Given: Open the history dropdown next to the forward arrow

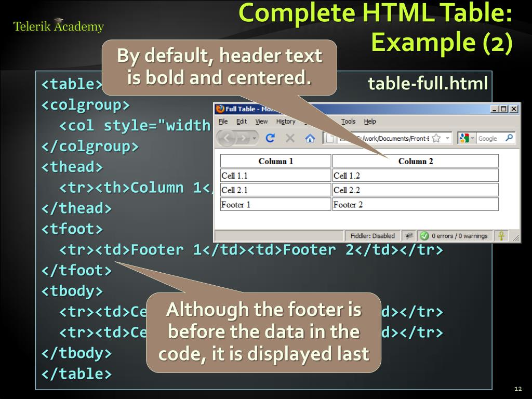Looking at the screenshot, I should click(x=254, y=138).
